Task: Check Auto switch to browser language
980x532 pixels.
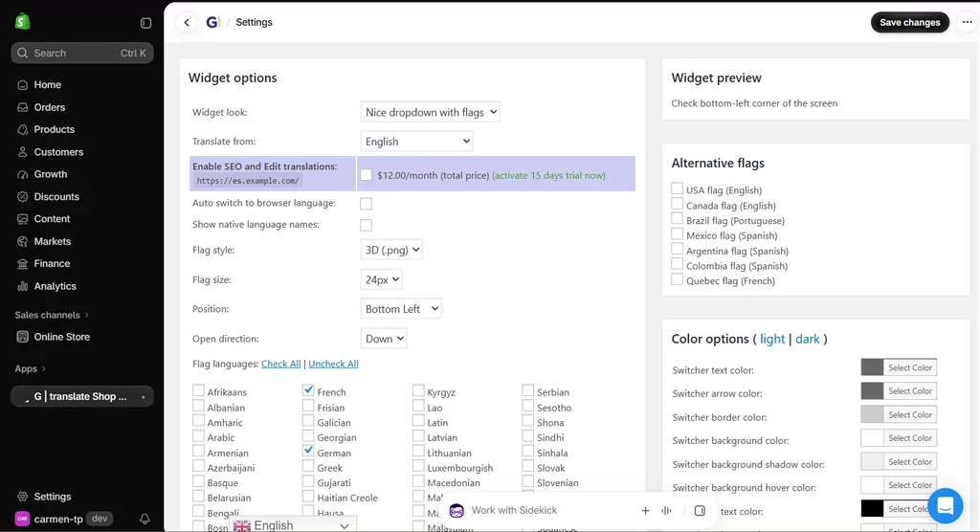Action: pos(366,203)
